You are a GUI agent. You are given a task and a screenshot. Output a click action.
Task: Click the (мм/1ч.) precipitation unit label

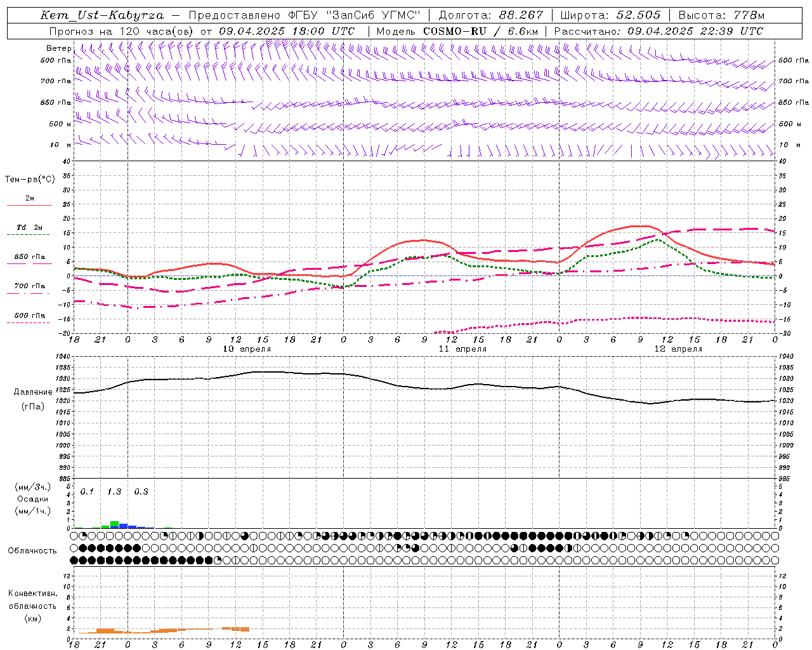click(33, 511)
